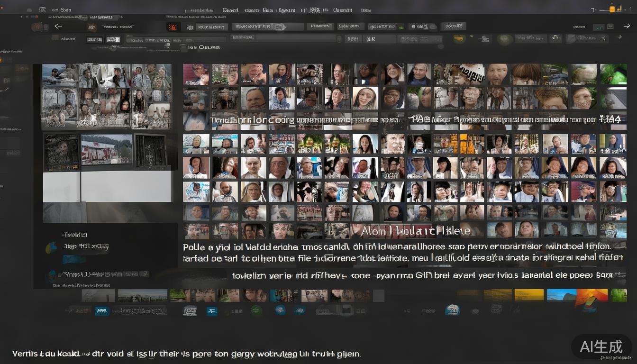The image size is (637, 364).
Task: Click the "AI生成" badge button
Action: click(601, 347)
